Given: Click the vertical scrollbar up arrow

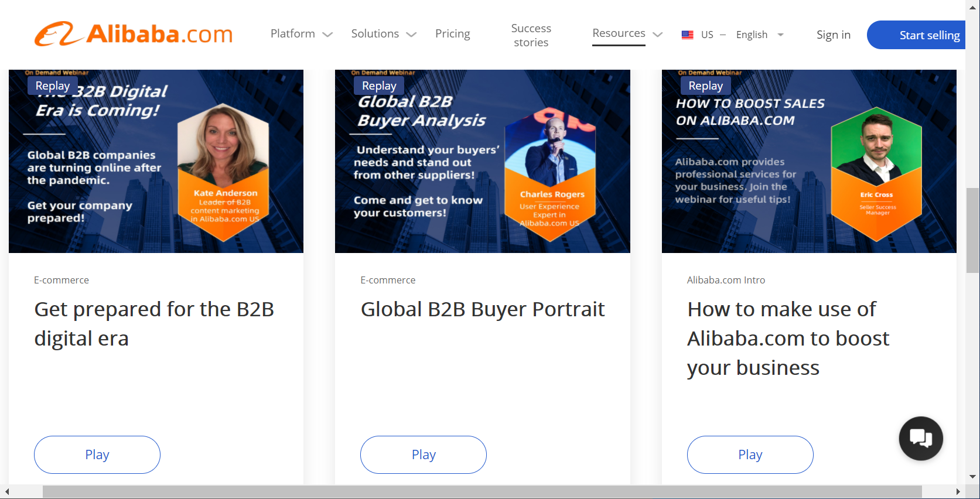Looking at the screenshot, I should click(x=972, y=7).
